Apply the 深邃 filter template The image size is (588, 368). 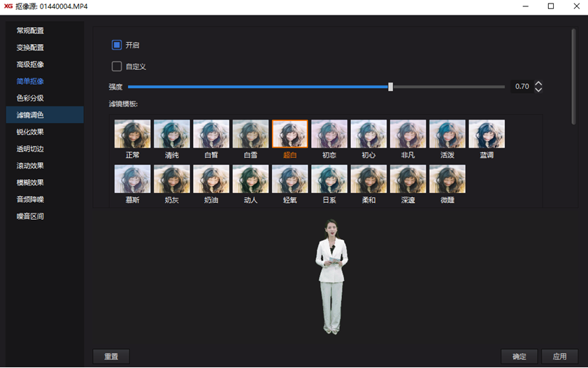[x=408, y=179]
